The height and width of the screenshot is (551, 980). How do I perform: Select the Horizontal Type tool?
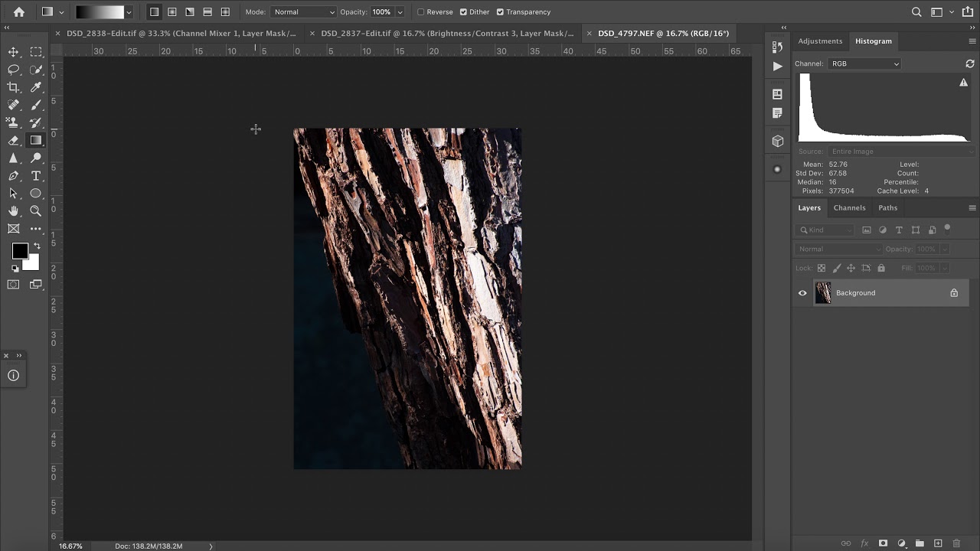pyautogui.click(x=36, y=175)
